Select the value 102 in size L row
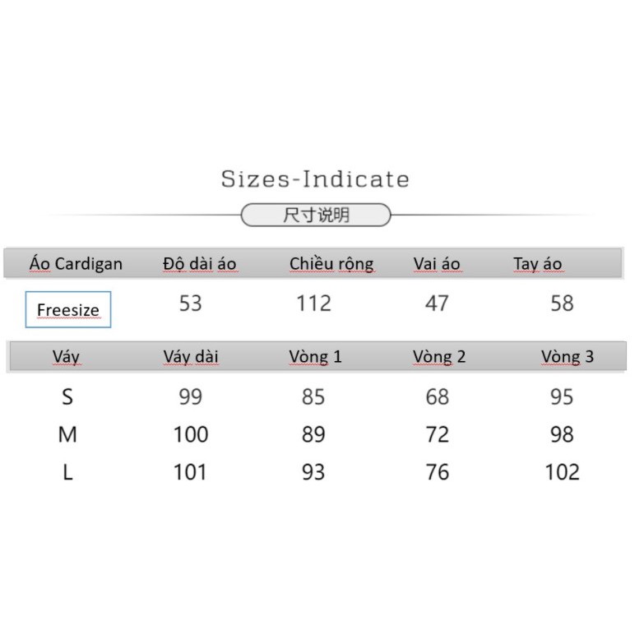Screen dimensions: 644x644 [563, 472]
